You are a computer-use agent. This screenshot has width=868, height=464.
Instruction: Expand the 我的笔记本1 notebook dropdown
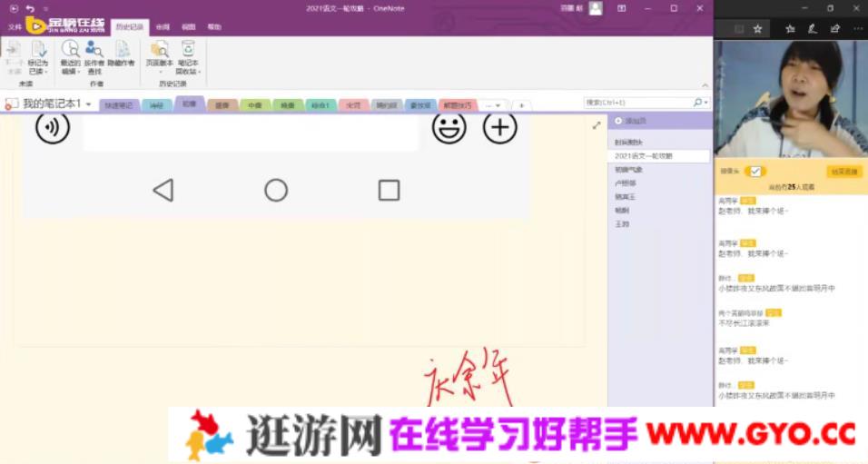(89, 104)
